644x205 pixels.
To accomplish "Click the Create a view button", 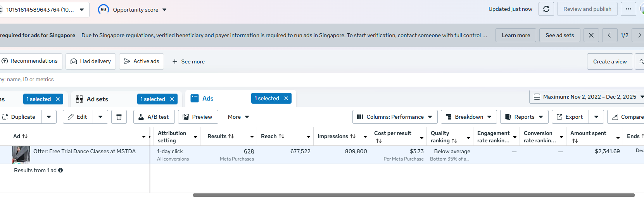I will point(609,62).
